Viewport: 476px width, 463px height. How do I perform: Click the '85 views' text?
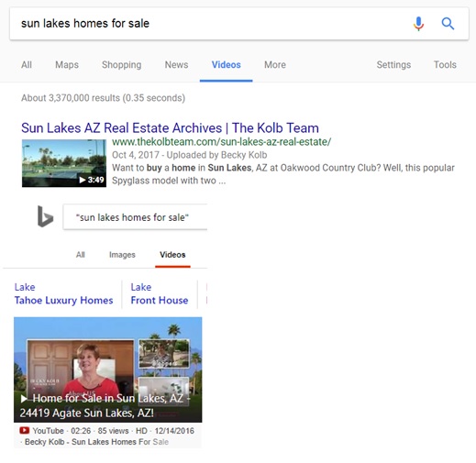point(113,431)
